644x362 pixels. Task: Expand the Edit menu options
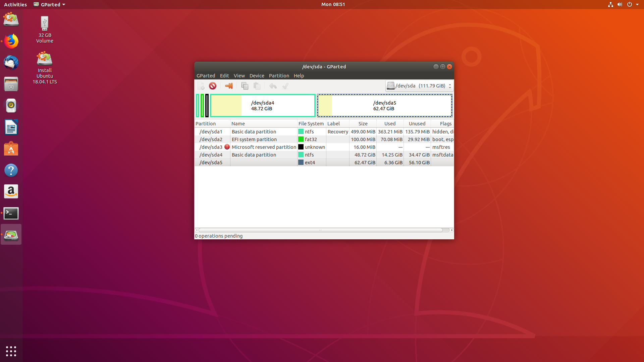click(224, 75)
